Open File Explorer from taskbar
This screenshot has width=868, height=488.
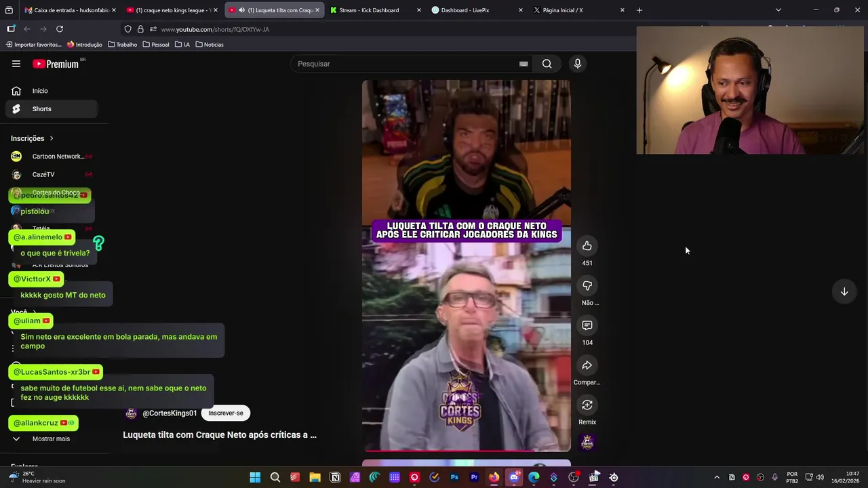315,478
